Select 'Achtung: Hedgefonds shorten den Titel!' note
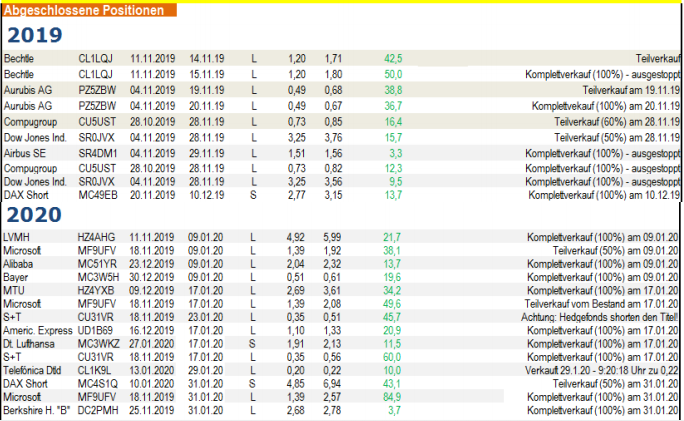 coord(599,317)
